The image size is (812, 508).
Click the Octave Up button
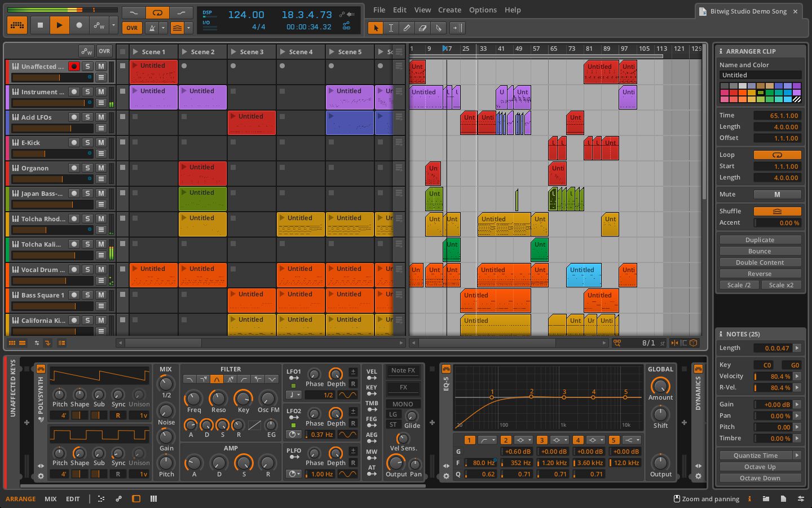[760, 467]
